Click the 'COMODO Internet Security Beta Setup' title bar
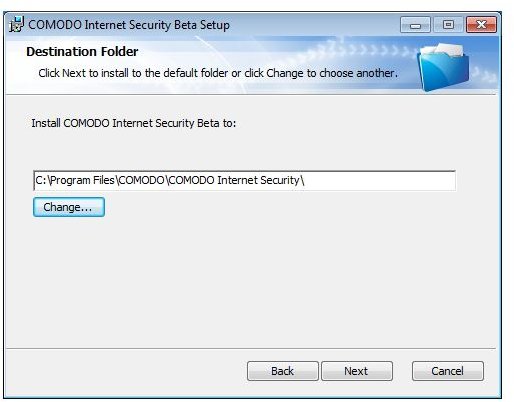Image resolution: width=514 pixels, height=402 pixels. 129,25
